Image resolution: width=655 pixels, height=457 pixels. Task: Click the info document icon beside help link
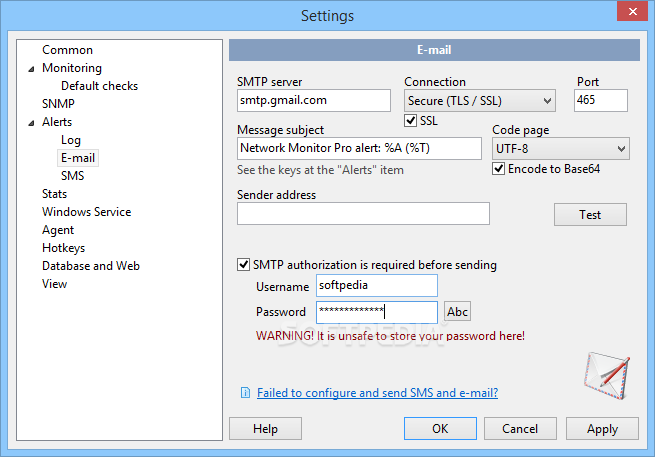[x=246, y=393]
